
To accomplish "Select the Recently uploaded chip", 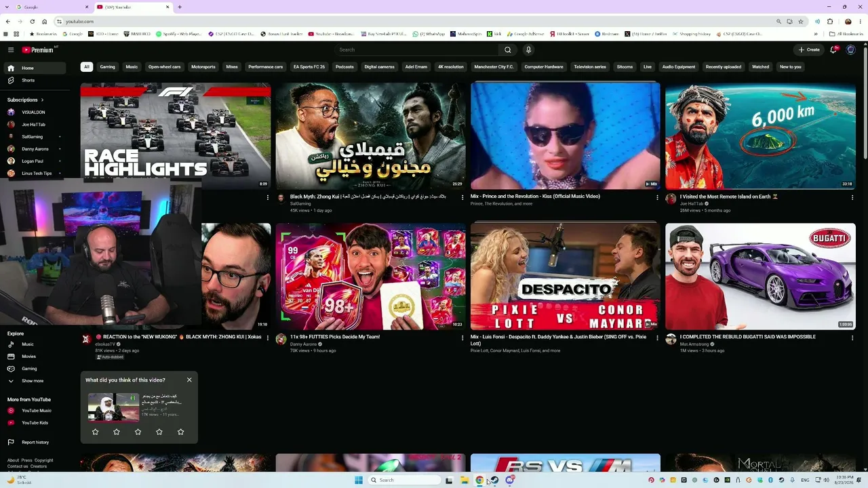I will coord(723,67).
